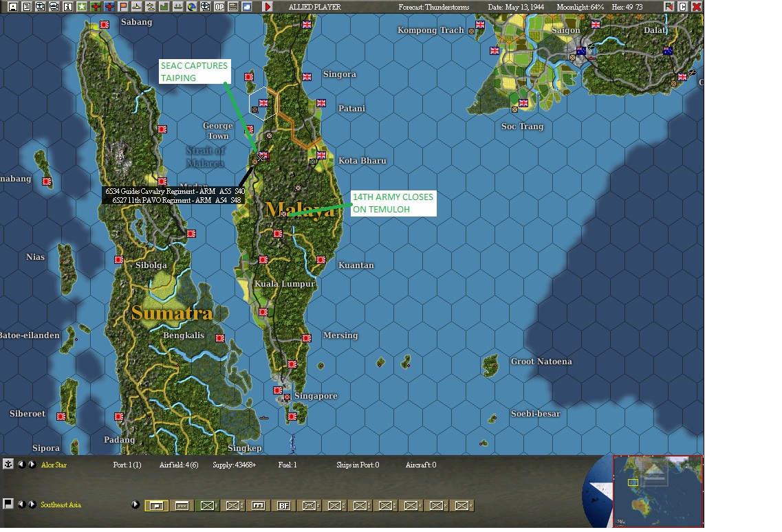Select previous command before Southeast Asia
Image resolution: width=782 pixels, height=532 pixels.
click(21, 504)
